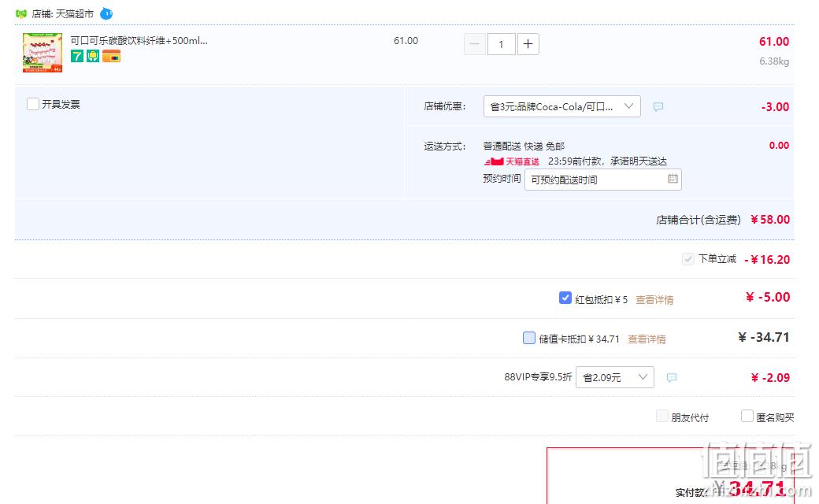Viewport: 819px width, 504px height.
Task: Click the 店铺合计 ¥58.00 total amount
Action: [x=770, y=220]
